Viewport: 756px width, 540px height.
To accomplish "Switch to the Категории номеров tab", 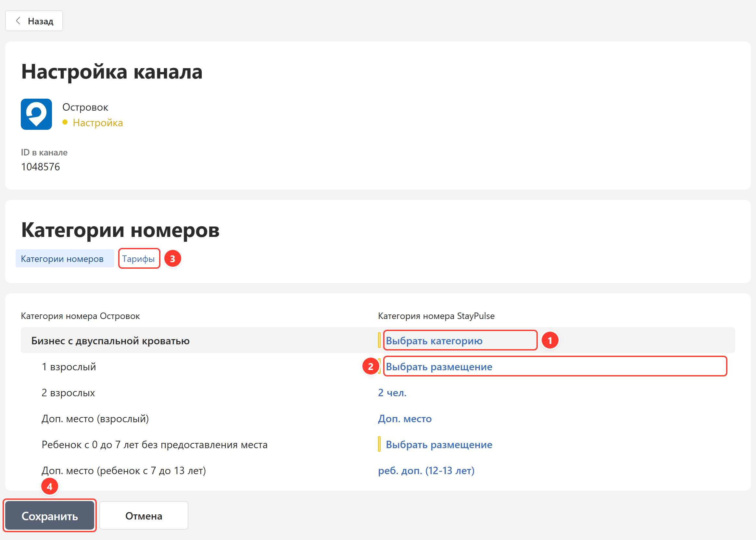I will [x=65, y=258].
